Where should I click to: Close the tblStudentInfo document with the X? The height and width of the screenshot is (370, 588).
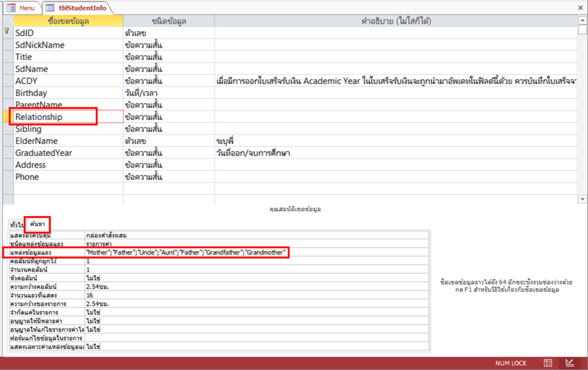click(580, 7)
